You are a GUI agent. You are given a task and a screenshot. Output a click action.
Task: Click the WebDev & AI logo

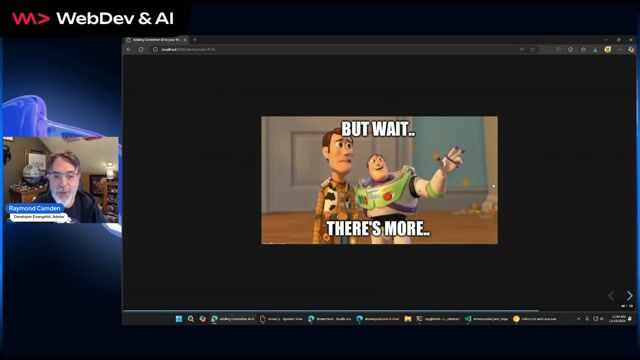(x=93, y=18)
